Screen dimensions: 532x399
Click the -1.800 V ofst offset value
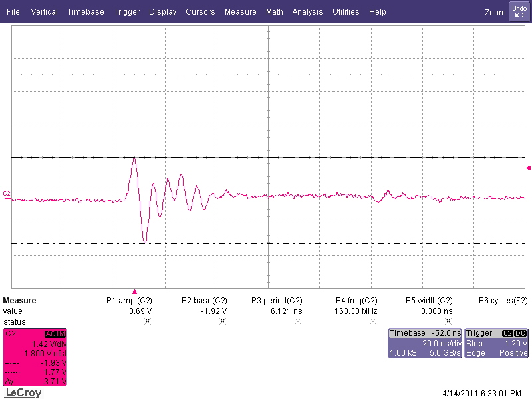[x=44, y=354]
